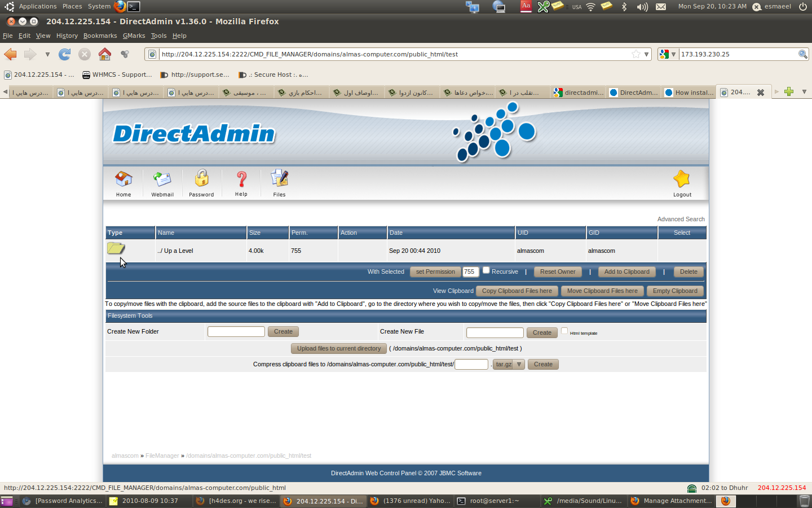Focus the compress archive name field

471,364
